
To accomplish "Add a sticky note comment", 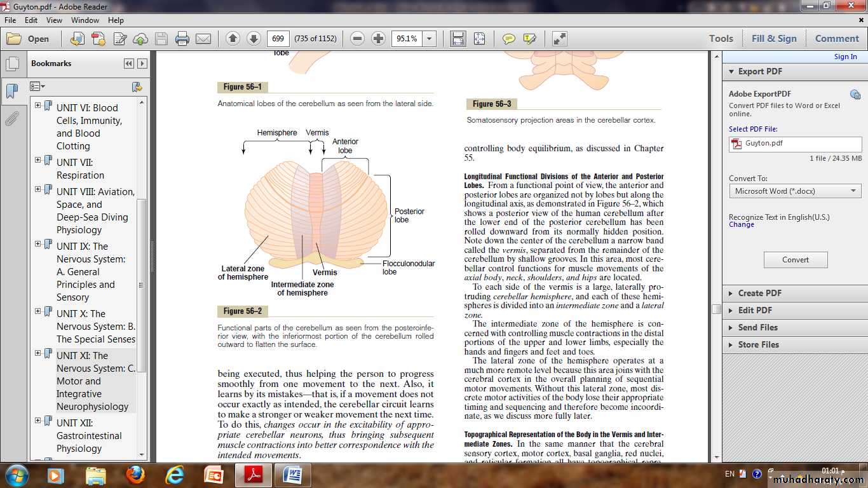I will [508, 39].
